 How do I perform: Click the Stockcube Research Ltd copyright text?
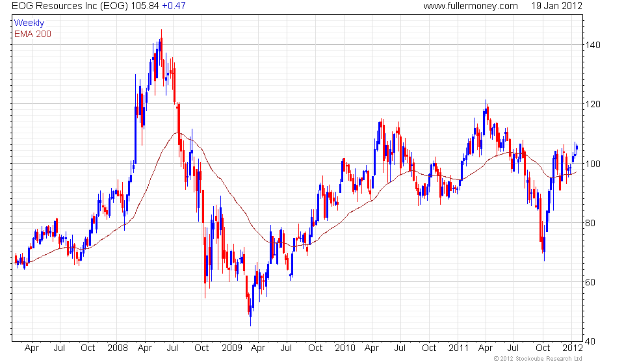coord(538,359)
